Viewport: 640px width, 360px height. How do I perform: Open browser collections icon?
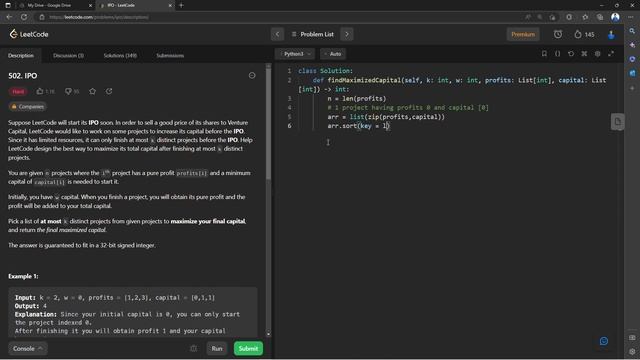(x=600, y=17)
